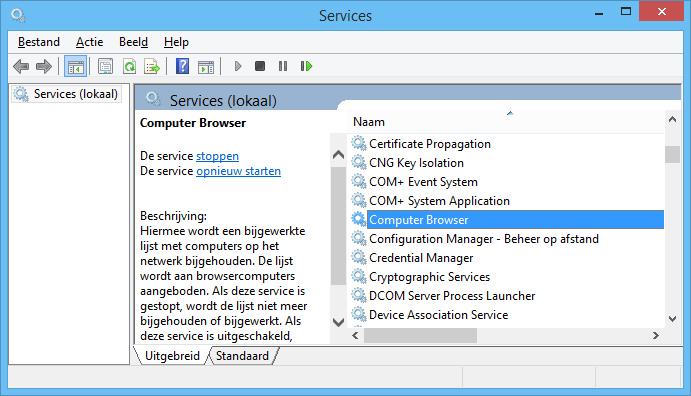
Task: Click gear icon beside Device Association Service
Action: tap(359, 314)
